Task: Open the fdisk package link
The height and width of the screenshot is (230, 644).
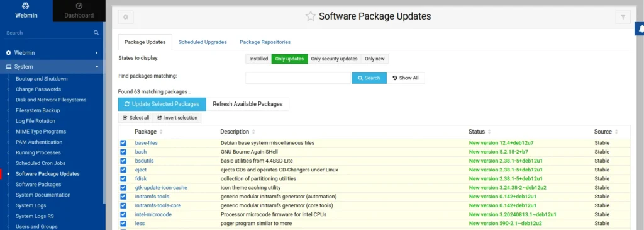Action: 141,179
